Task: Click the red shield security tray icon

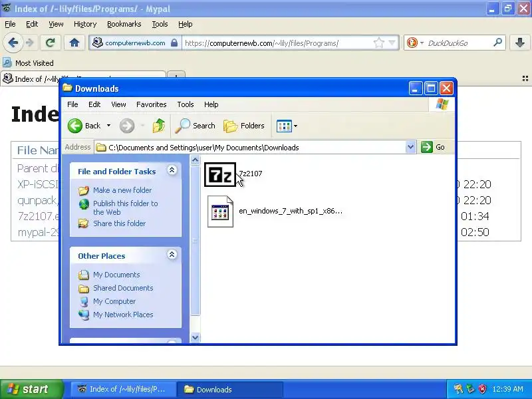Action: (x=482, y=389)
